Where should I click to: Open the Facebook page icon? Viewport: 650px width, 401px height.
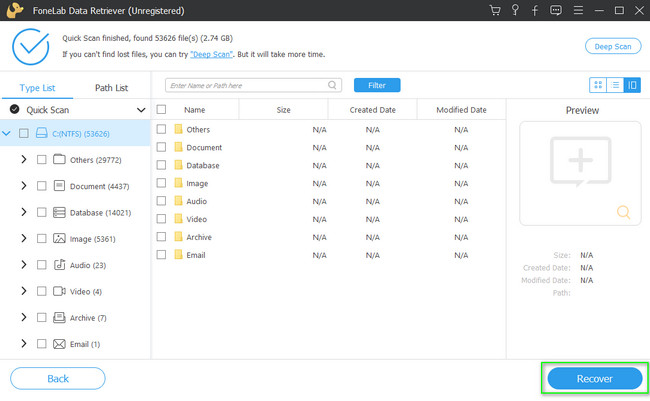pyautogui.click(x=535, y=10)
